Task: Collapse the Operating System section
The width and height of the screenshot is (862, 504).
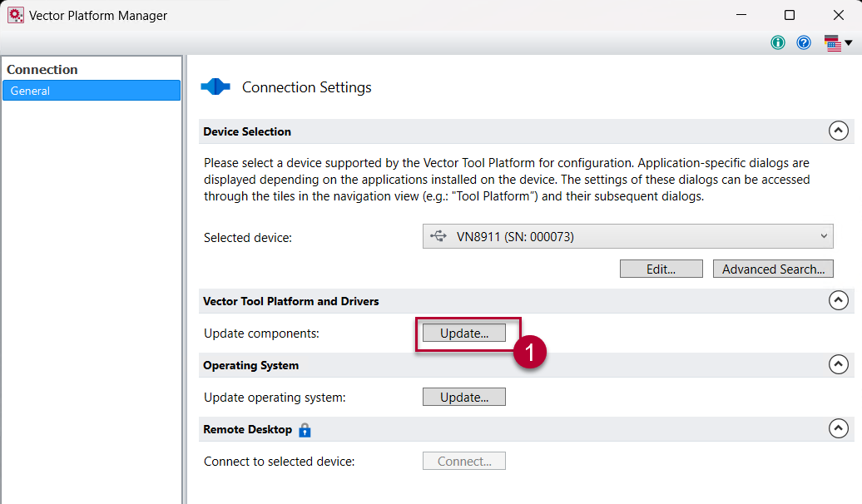Action: [x=839, y=364]
